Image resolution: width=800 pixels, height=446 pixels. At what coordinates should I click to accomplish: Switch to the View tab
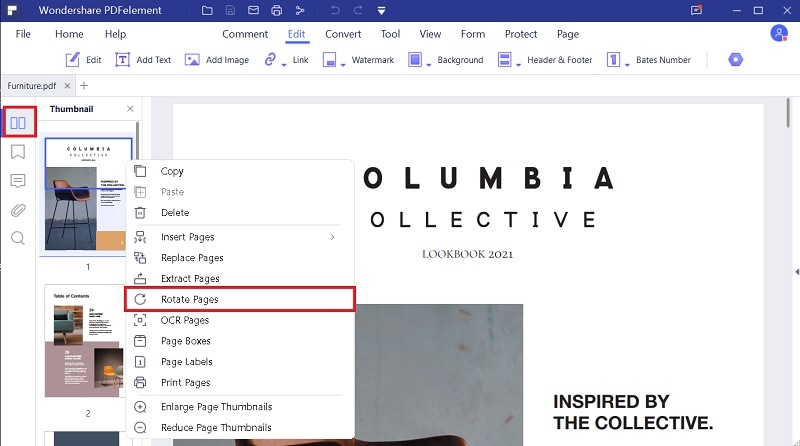pyautogui.click(x=430, y=34)
